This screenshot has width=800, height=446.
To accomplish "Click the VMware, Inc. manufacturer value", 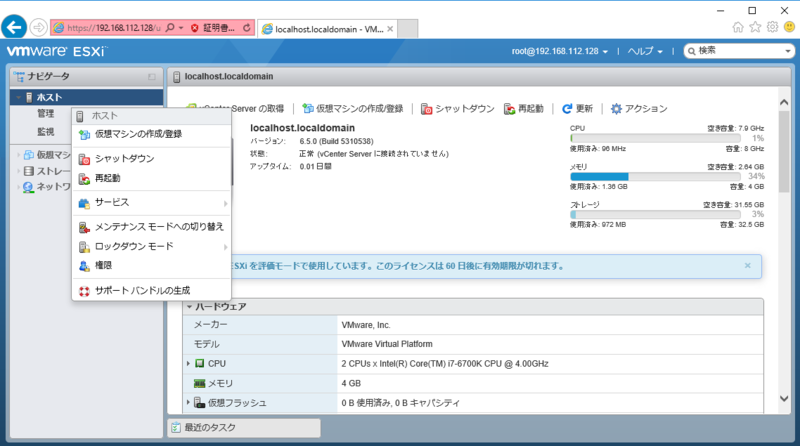I will [x=366, y=325].
